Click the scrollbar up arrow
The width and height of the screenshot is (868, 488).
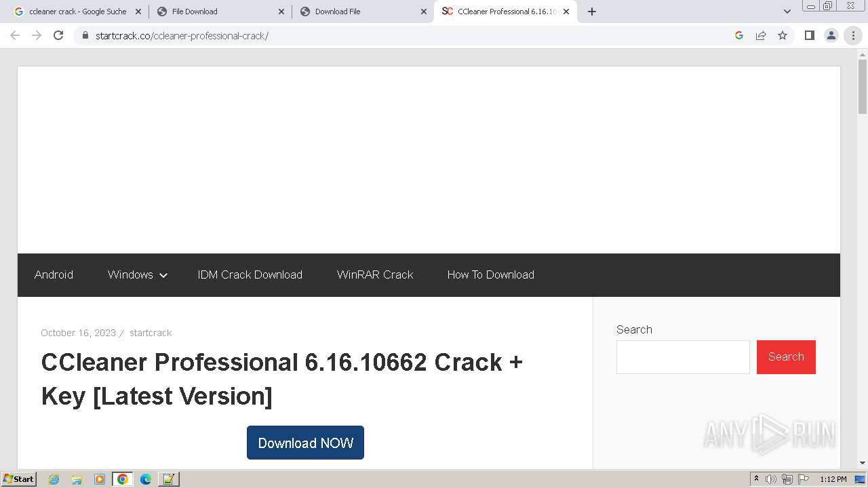click(863, 54)
